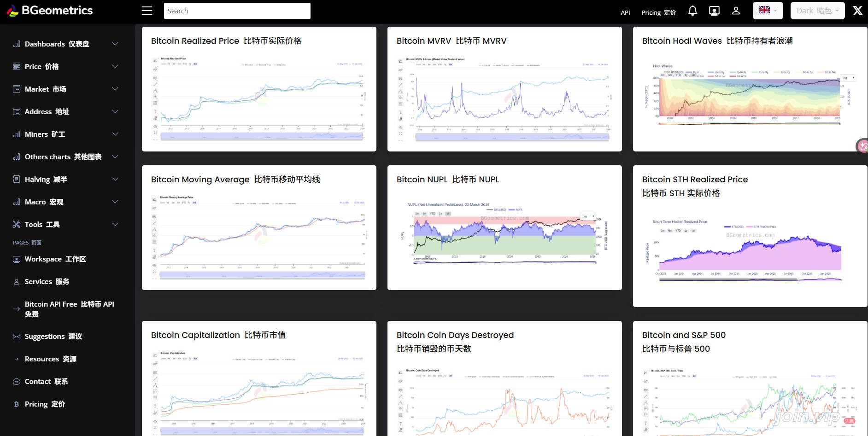868x436 pixels.
Task: Open the Bitcoin Coin Days Destroyed card title
Action: [455, 342]
